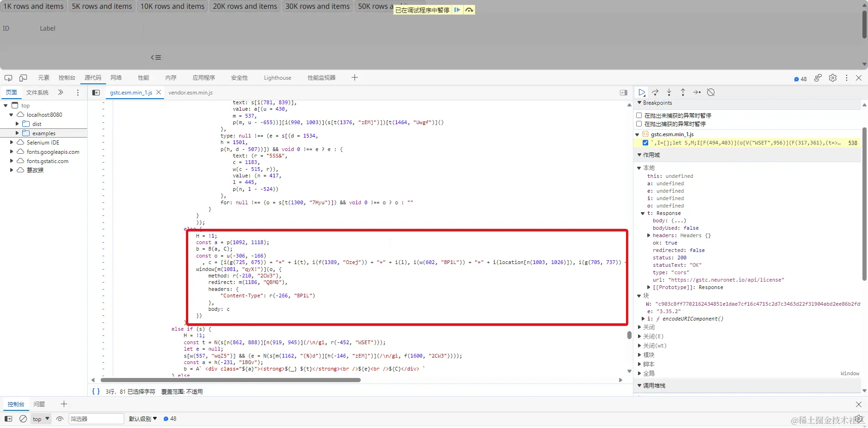Collapse the 调用堆栈 call stack section
The width and height of the screenshot is (868, 428).
point(640,385)
